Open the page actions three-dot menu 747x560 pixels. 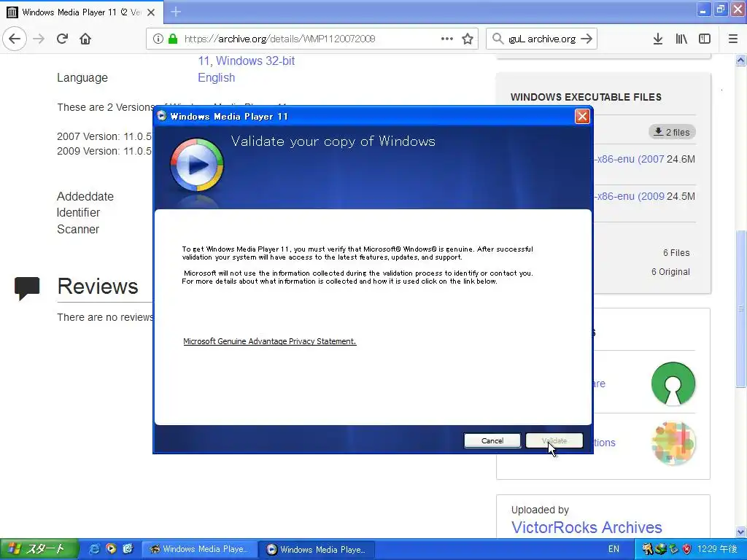click(447, 39)
